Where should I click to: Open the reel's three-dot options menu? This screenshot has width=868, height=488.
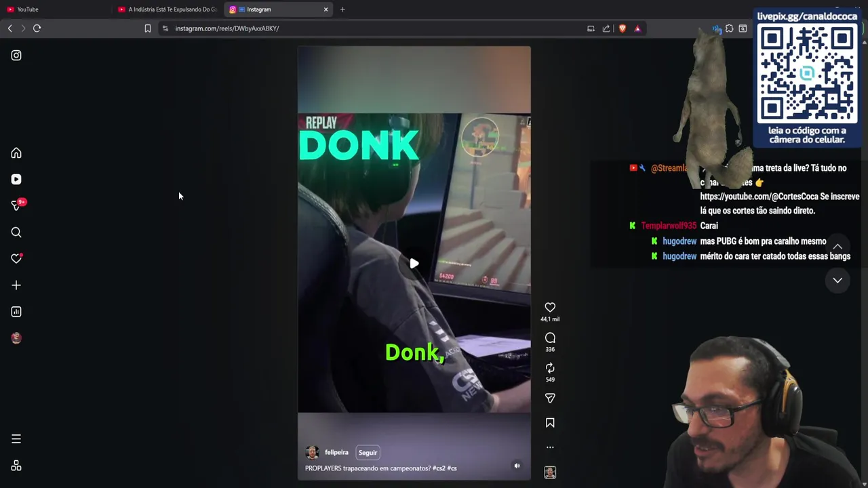pyautogui.click(x=550, y=447)
